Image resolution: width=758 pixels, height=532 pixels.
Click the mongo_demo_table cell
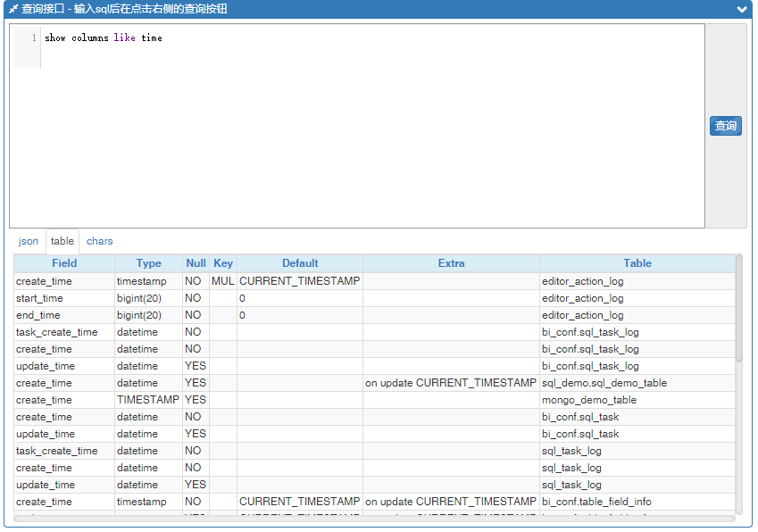tap(589, 400)
